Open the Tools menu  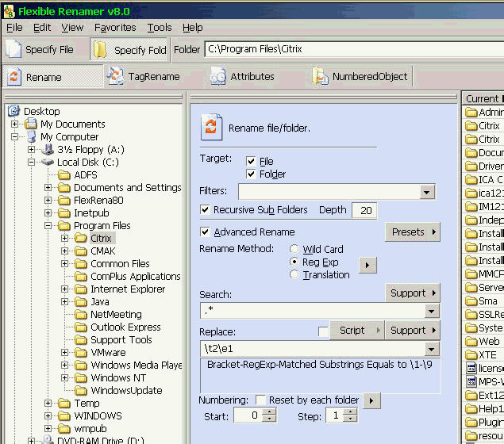point(159,27)
